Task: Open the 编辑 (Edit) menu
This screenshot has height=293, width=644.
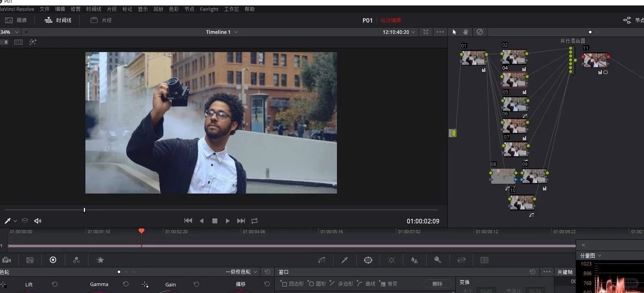Action: tap(60, 9)
